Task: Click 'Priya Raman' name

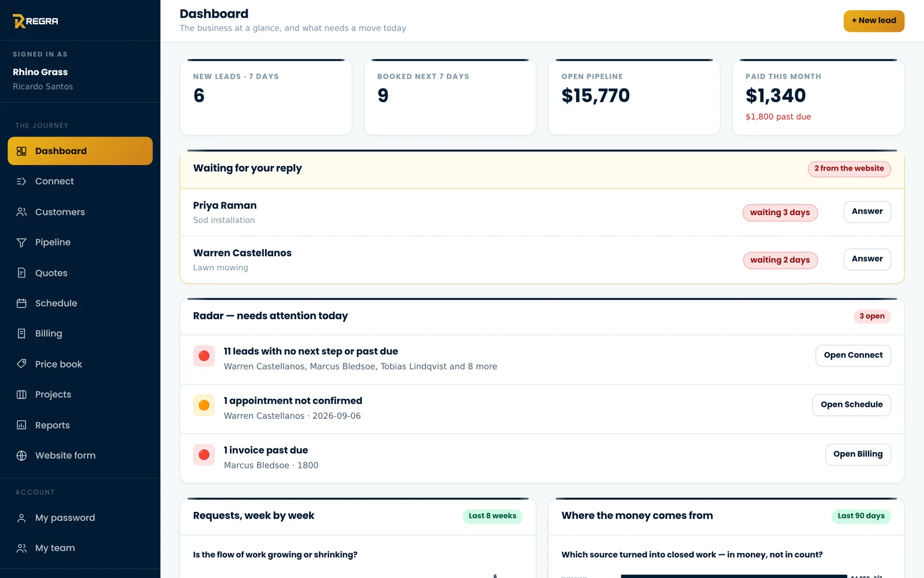Action: (x=225, y=205)
